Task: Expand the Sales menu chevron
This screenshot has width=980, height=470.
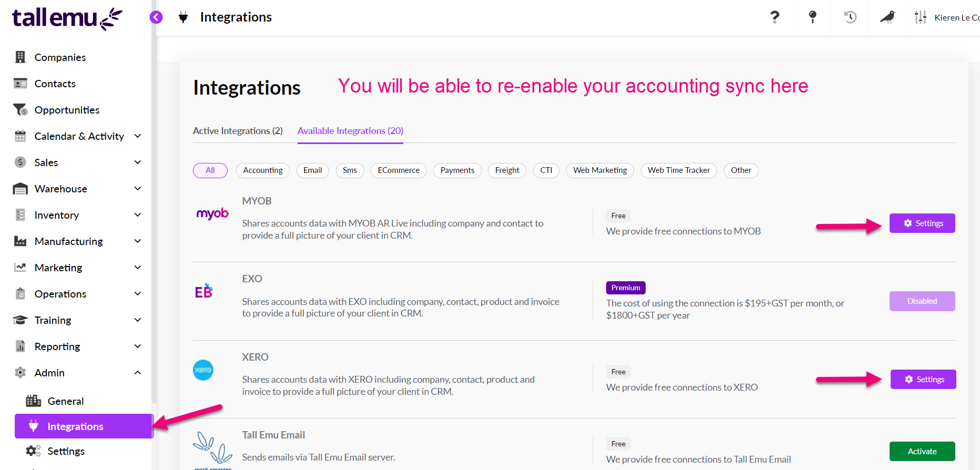Action: [x=138, y=162]
